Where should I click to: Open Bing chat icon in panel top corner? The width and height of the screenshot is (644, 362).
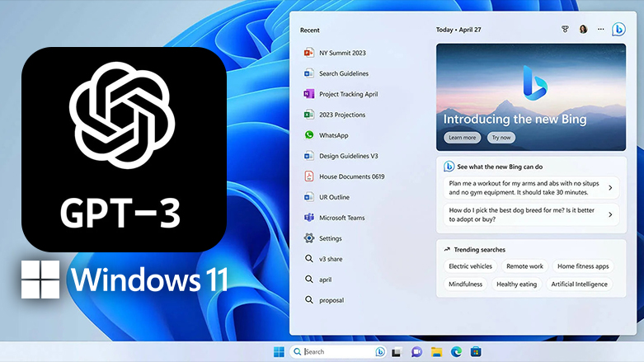[x=618, y=30]
